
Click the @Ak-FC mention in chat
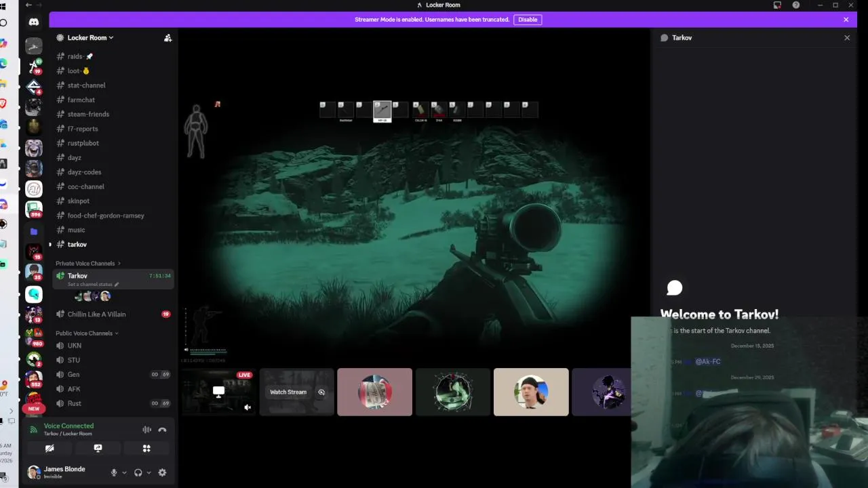[x=708, y=362]
